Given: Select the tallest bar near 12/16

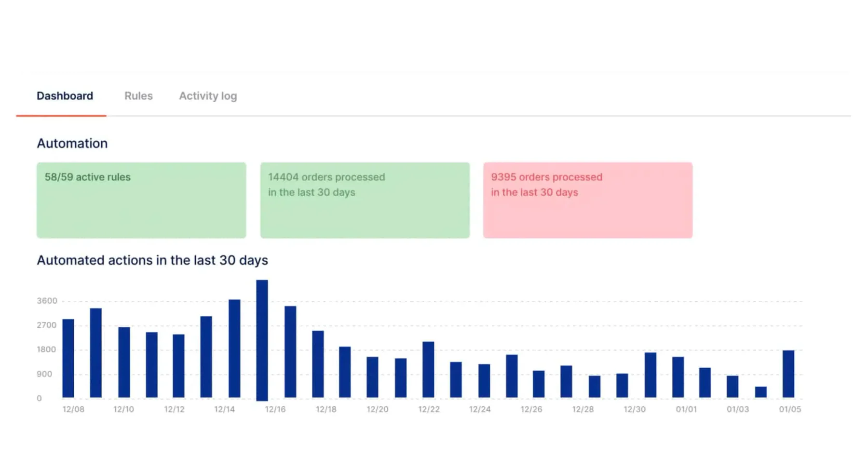Looking at the screenshot, I should [262, 340].
